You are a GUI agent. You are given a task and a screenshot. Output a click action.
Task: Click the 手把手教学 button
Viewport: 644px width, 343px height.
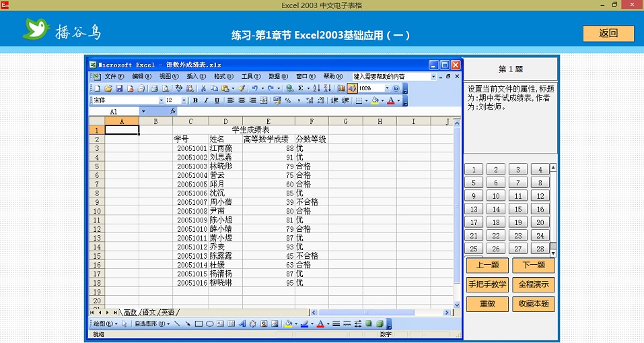coord(487,284)
